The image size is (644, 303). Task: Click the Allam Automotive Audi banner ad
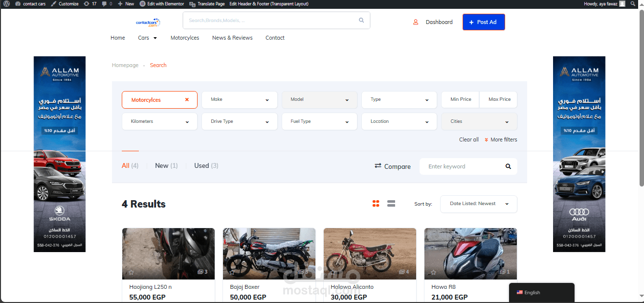[579, 154]
